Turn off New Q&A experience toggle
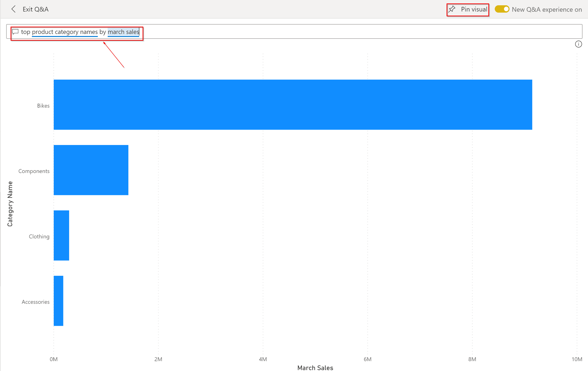 click(x=502, y=9)
